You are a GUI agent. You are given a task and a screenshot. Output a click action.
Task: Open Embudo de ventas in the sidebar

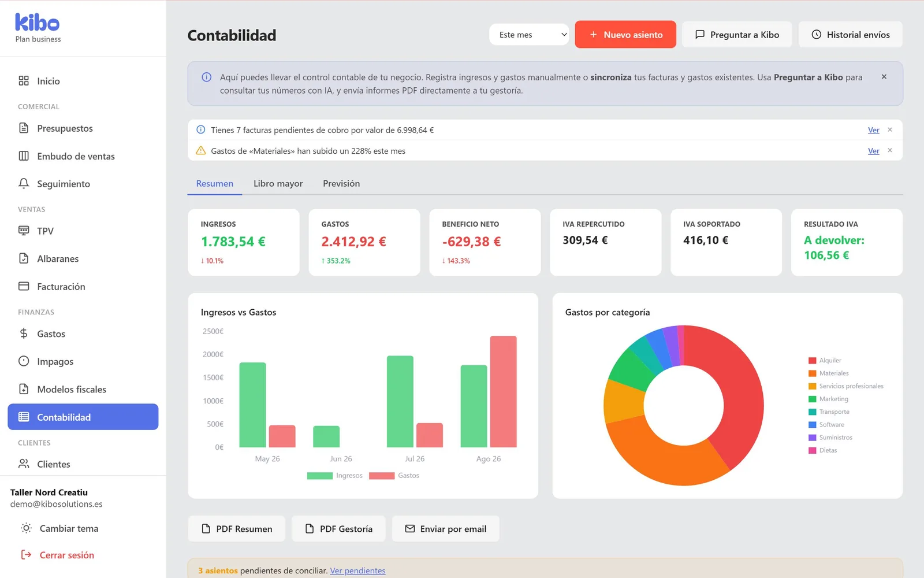(x=83, y=156)
